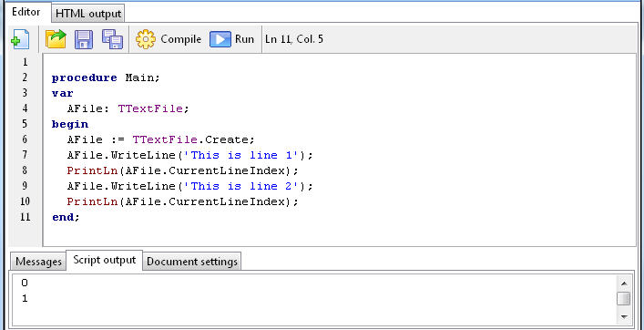
Task: Select the Script output tab
Action: 105,260
